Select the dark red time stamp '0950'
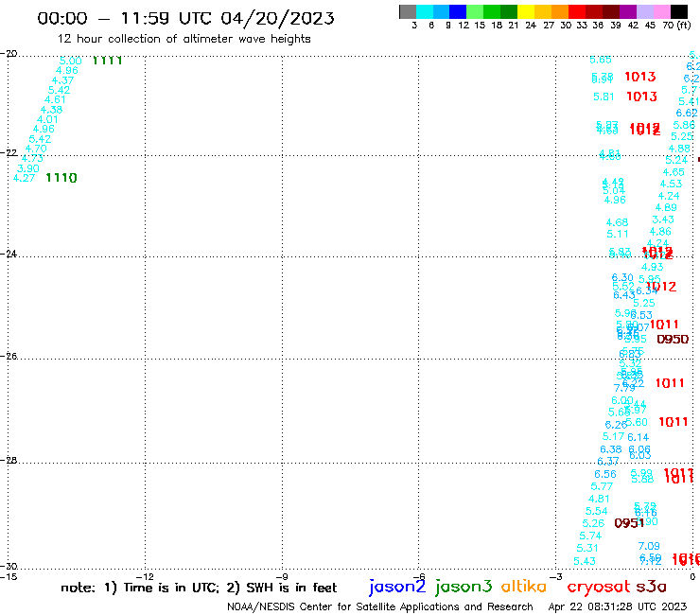The width and height of the screenshot is (700, 615). [673, 340]
